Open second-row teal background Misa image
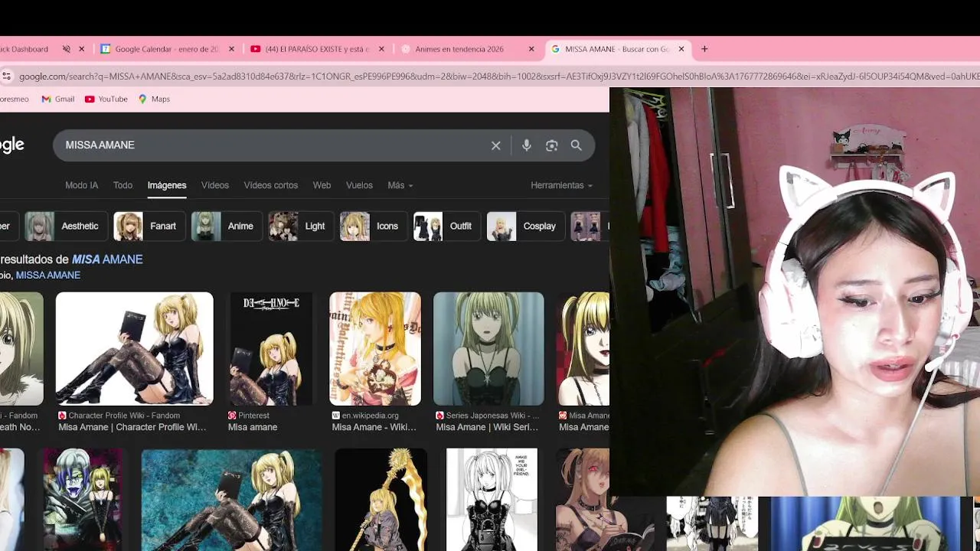 pyautogui.click(x=232, y=500)
